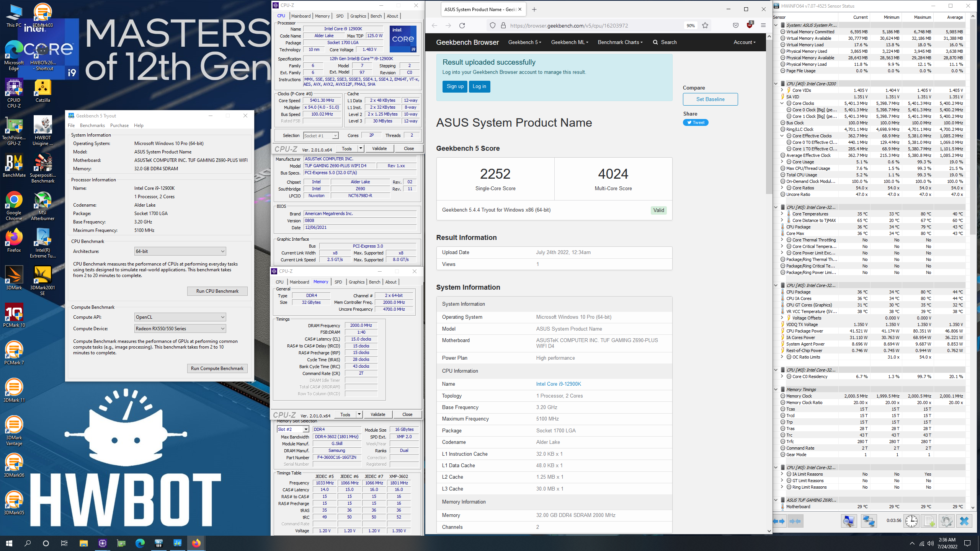
Task: Open Compute Device Radeon RX550 dropdown
Action: (180, 329)
